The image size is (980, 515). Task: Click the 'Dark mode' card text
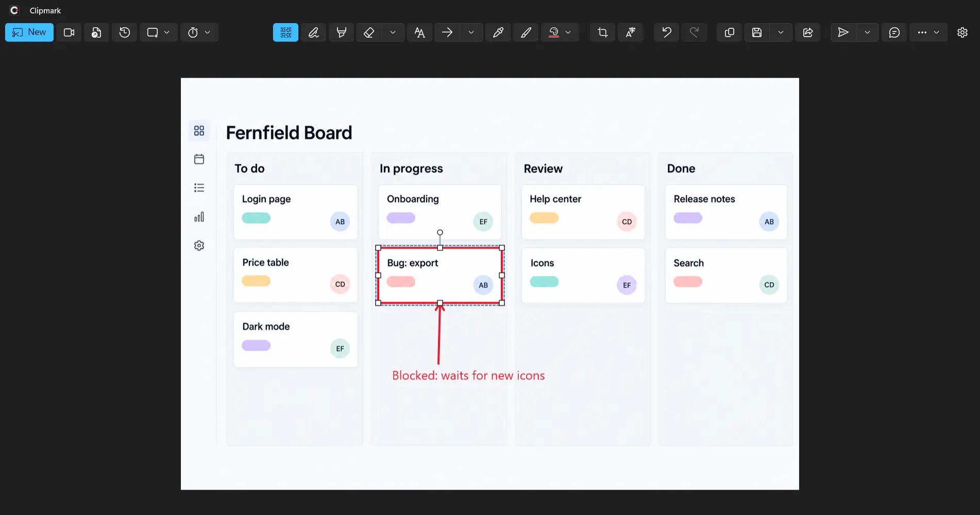tap(266, 327)
